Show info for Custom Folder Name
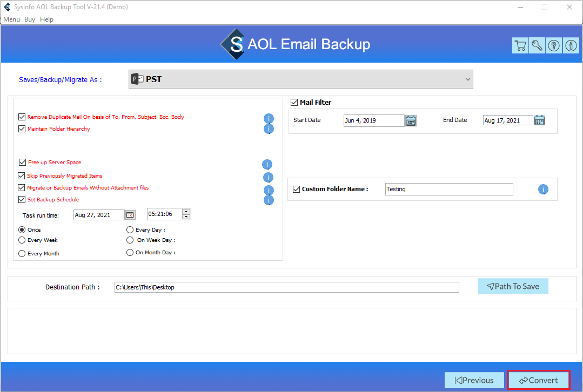Screen dimensions: 583x392 (543, 190)
